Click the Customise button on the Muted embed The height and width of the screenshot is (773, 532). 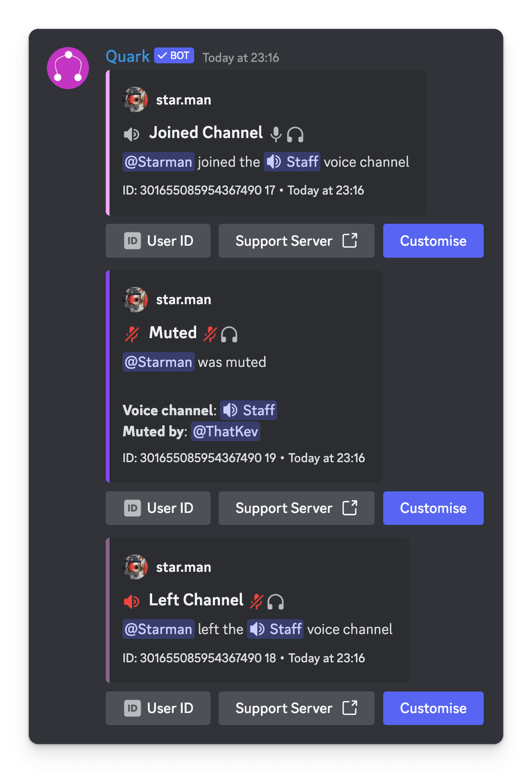[x=433, y=508]
